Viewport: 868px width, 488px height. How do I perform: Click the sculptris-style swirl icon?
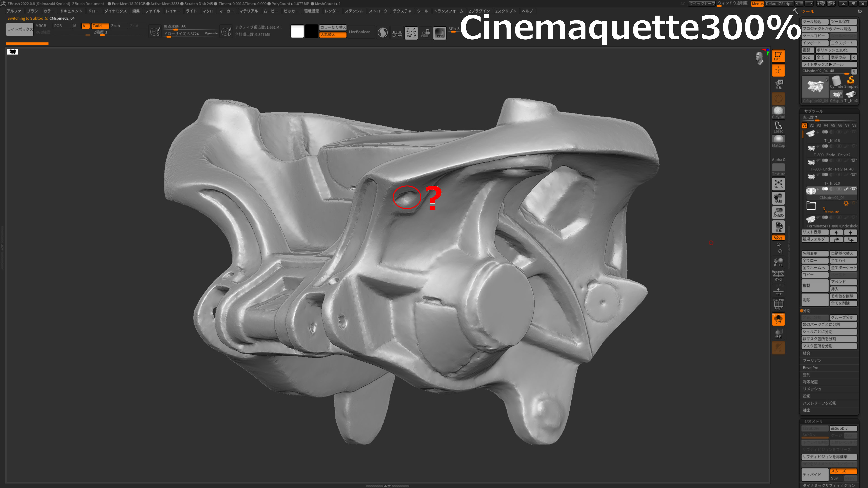[x=382, y=33]
